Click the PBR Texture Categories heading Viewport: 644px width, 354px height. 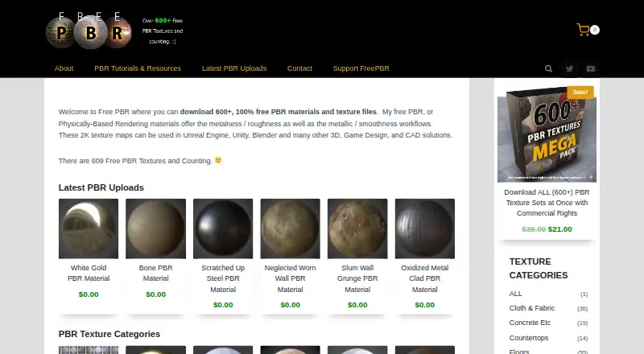pos(109,334)
